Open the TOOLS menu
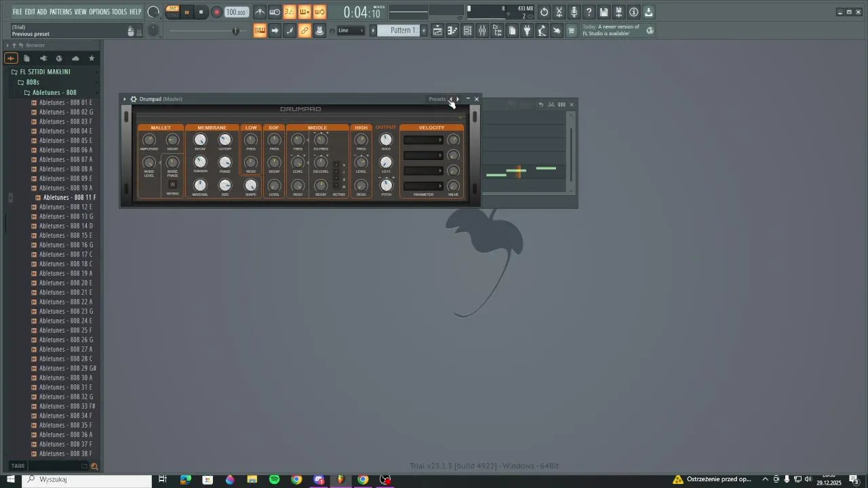The width and height of the screenshot is (868, 488). pos(119,12)
